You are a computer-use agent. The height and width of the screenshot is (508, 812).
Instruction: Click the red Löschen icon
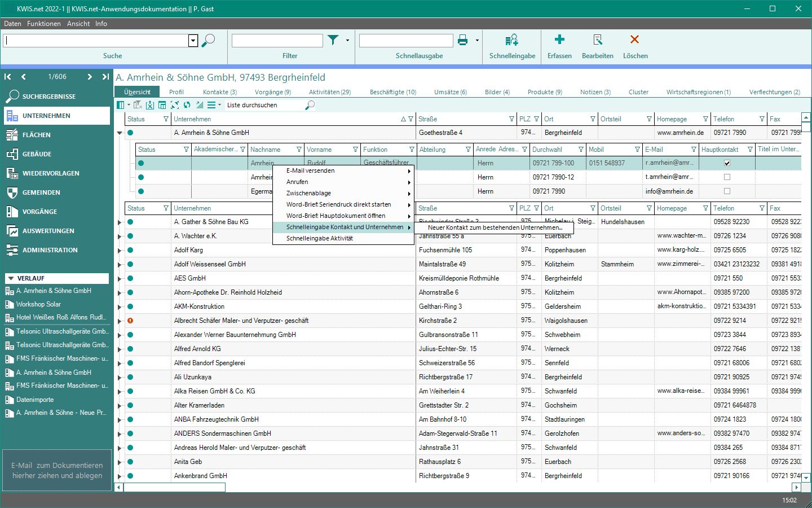(x=634, y=40)
